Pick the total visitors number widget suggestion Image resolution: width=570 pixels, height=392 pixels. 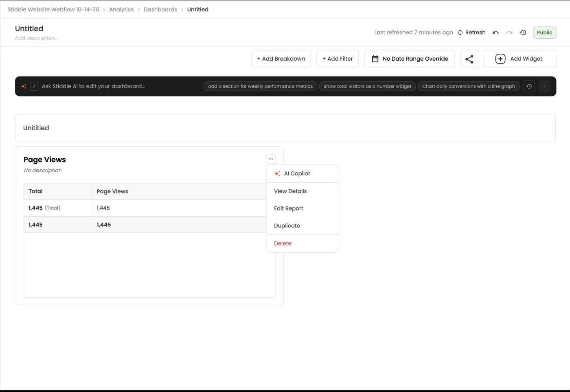[x=367, y=86]
